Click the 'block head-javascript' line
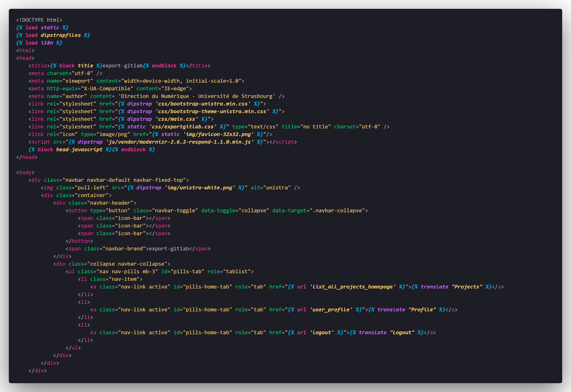 pyautogui.click(x=92, y=149)
